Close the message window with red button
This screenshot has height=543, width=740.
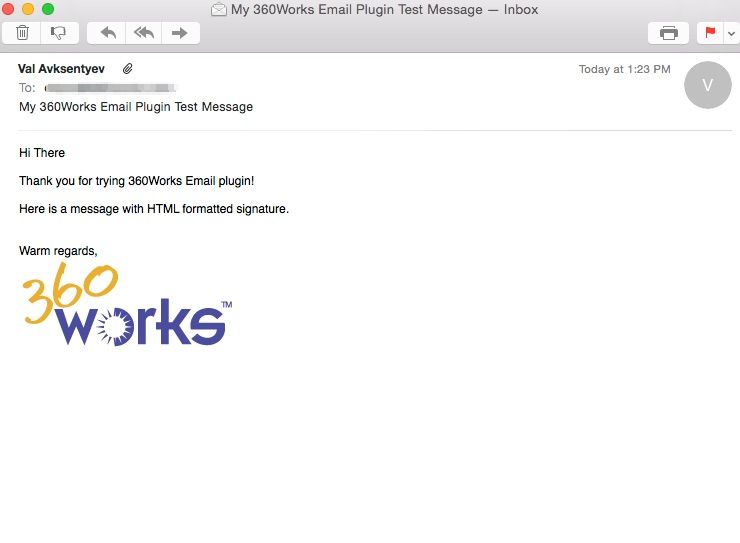tap(8, 9)
